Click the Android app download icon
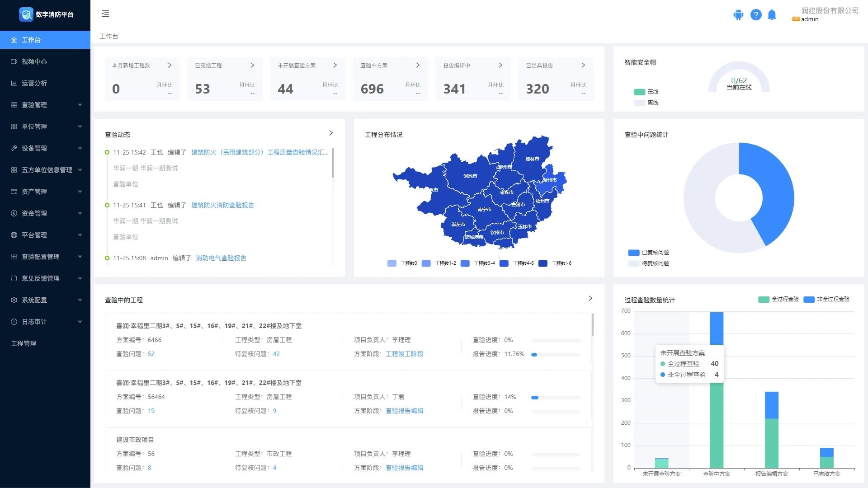 click(738, 15)
